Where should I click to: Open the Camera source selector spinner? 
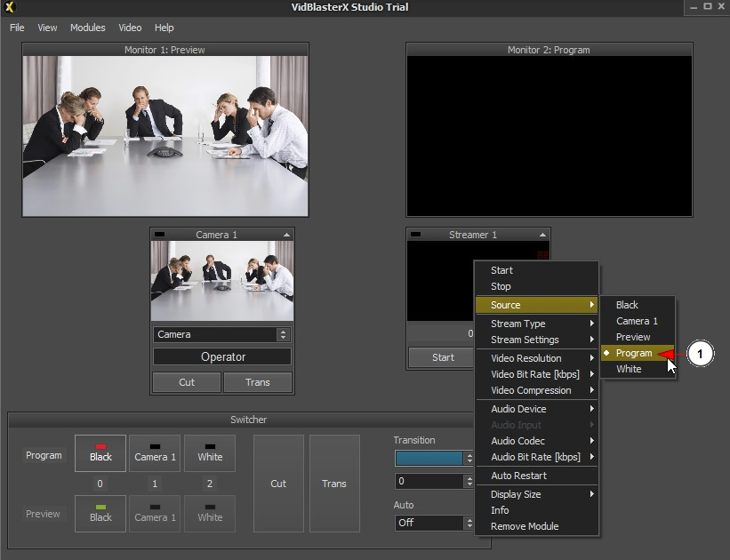pyautogui.click(x=283, y=334)
